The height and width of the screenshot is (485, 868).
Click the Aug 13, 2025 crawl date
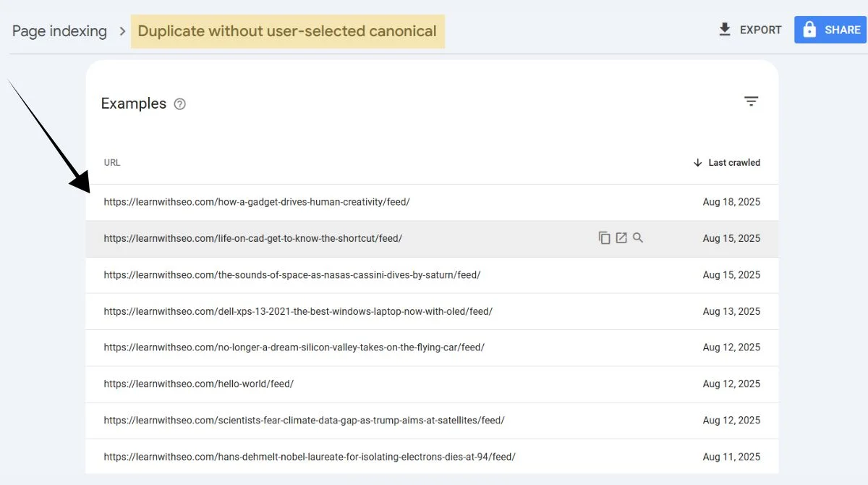(x=731, y=311)
